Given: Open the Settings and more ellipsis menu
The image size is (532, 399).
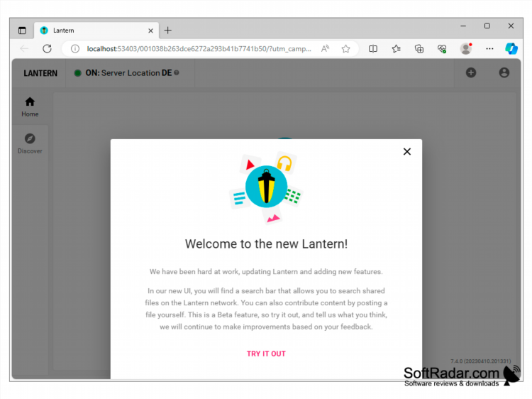Looking at the screenshot, I should click(489, 49).
